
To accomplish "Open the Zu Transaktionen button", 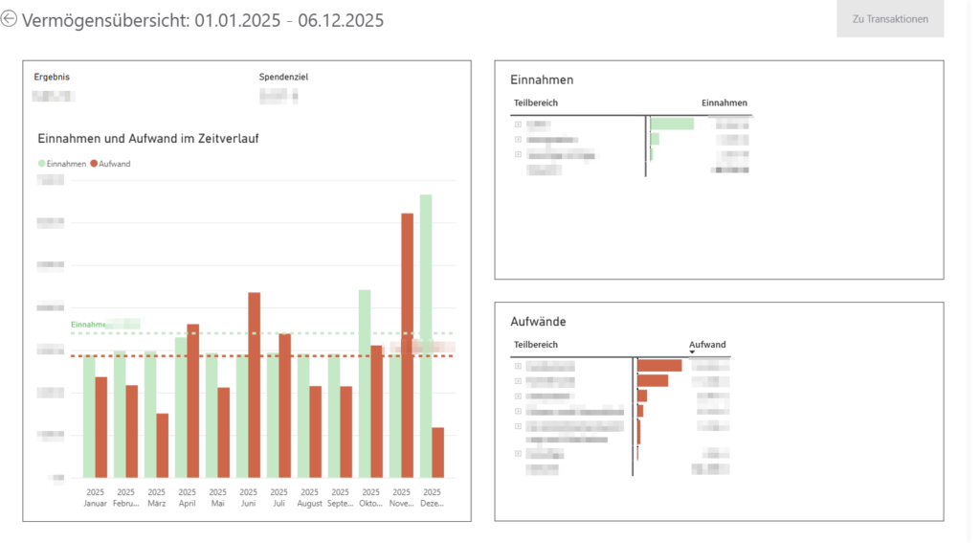I will 890,19.
